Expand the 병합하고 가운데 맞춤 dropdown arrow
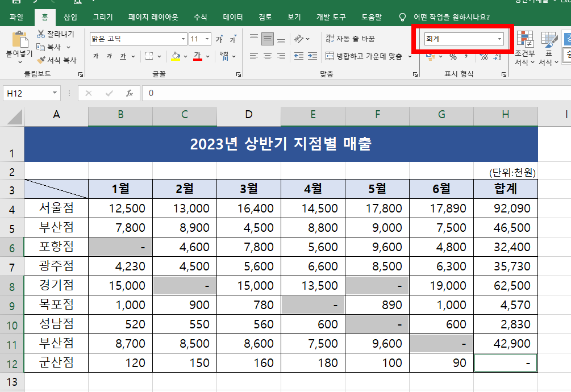 coord(410,56)
